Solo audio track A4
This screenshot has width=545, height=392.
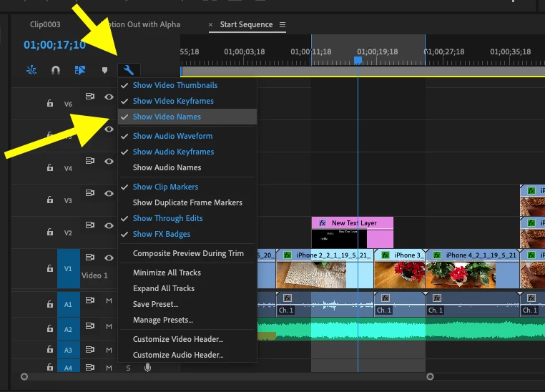click(128, 368)
